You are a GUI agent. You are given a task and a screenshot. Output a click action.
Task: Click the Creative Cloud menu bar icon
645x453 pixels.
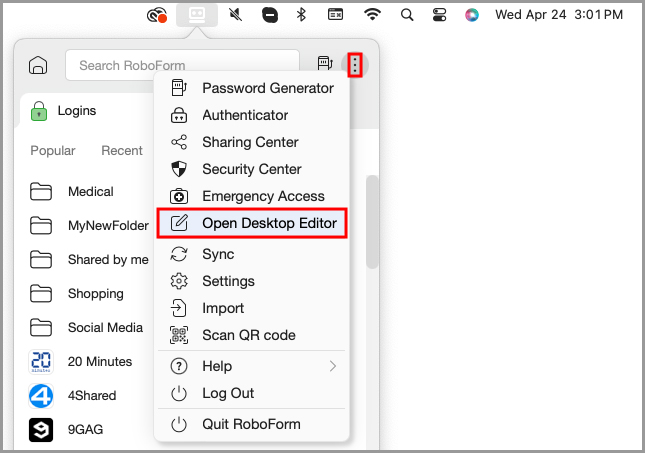(157, 15)
